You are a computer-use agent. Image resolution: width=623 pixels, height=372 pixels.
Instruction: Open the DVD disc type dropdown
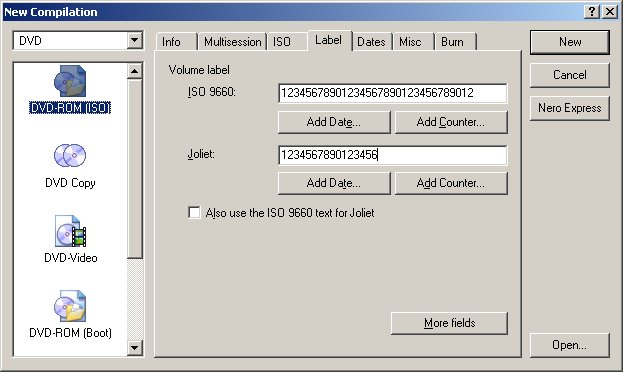[135, 41]
